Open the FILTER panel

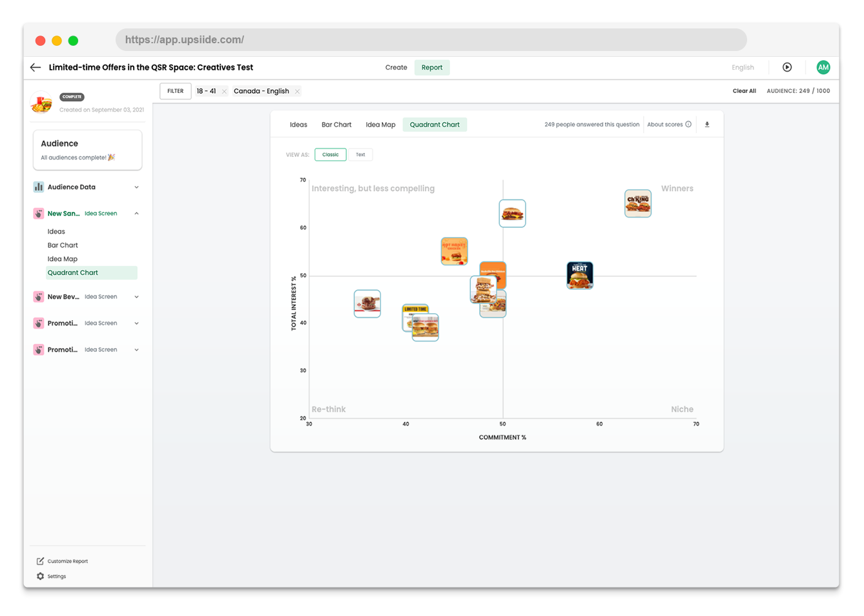[175, 90]
